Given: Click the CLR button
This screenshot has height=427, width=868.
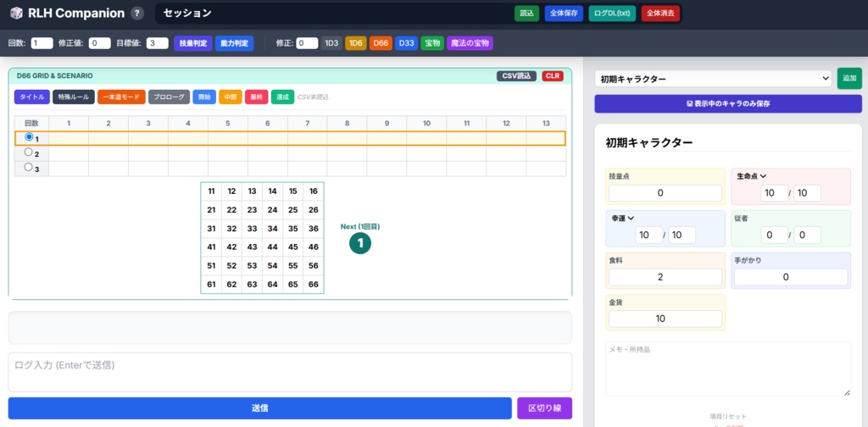Looking at the screenshot, I should click(553, 75).
